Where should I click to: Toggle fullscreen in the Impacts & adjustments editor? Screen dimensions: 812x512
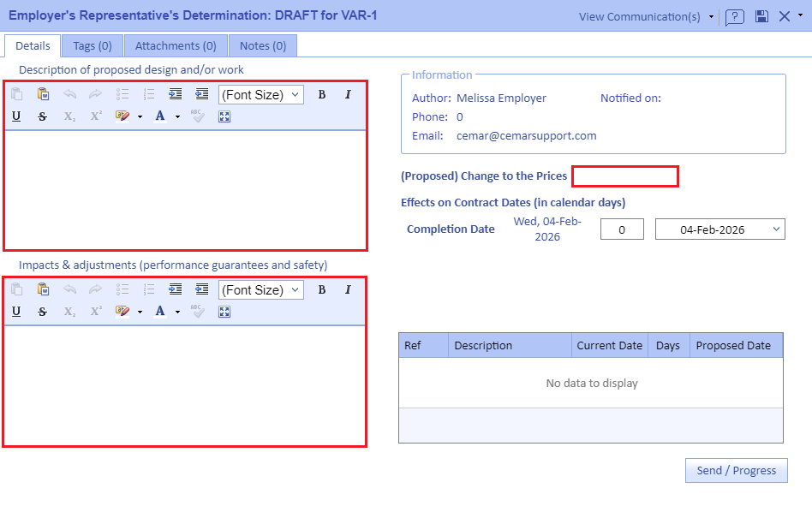(x=224, y=312)
